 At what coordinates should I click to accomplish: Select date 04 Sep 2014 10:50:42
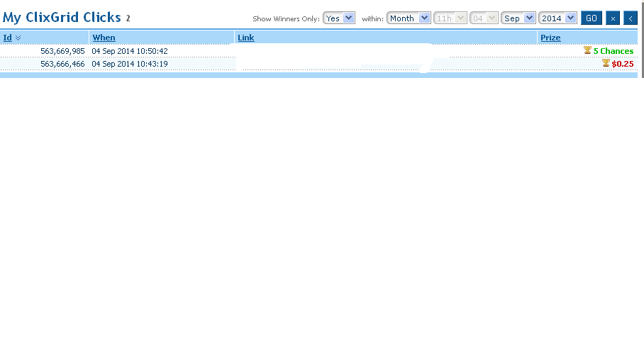coord(130,51)
